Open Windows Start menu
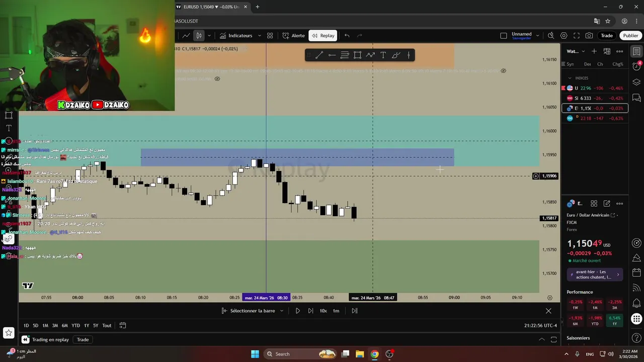This screenshot has height=362, width=644. pos(255,354)
